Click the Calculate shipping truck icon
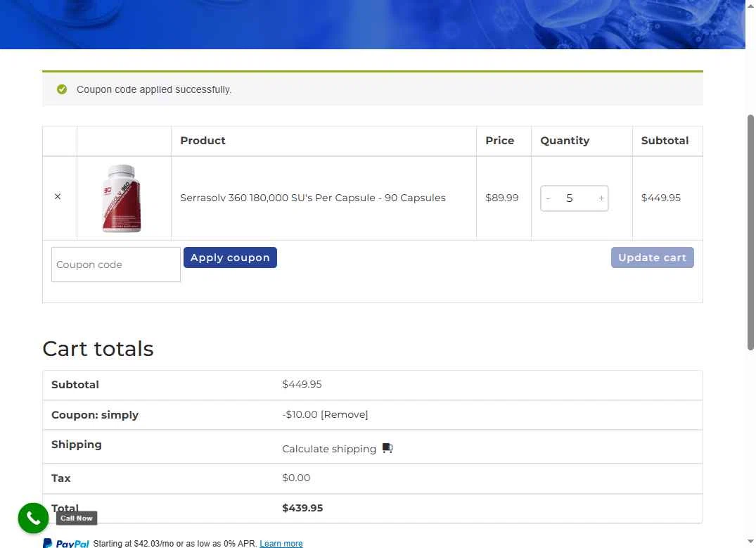The width and height of the screenshot is (756, 548). (387, 448)
